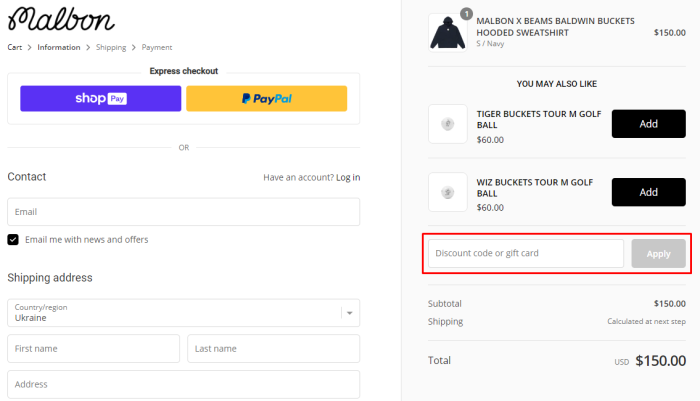The height and width of the screenshot is (401, 700).
Task: Apply the discount code
Action: tap(658, 253)
